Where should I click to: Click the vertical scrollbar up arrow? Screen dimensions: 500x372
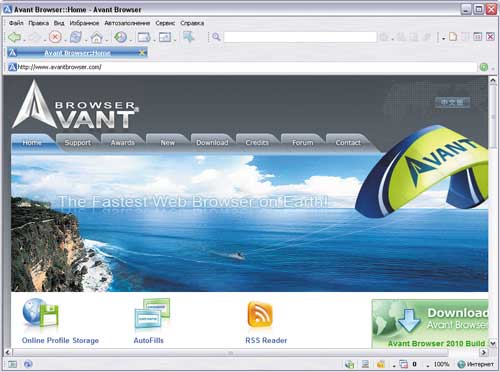click(x=493, y=81)
